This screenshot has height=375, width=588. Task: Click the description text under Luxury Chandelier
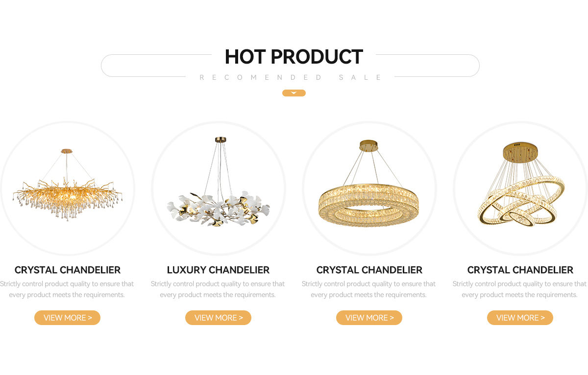[218, 289]
